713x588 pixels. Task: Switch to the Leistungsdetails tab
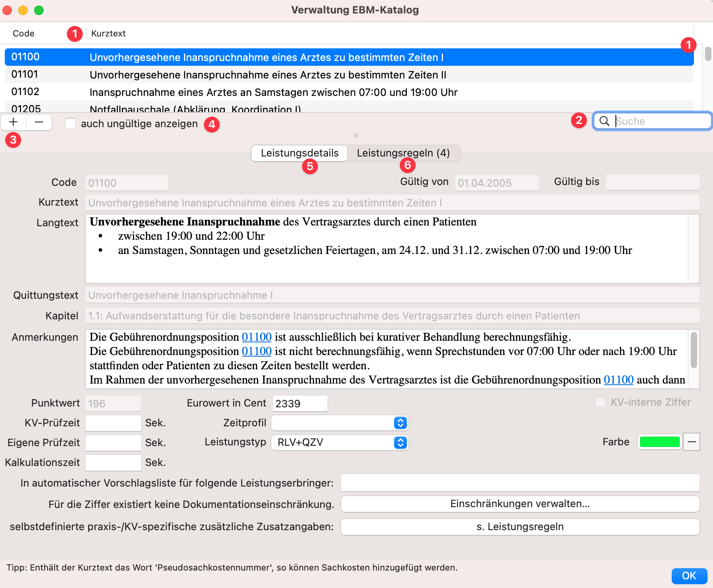(x=300, y=153)
